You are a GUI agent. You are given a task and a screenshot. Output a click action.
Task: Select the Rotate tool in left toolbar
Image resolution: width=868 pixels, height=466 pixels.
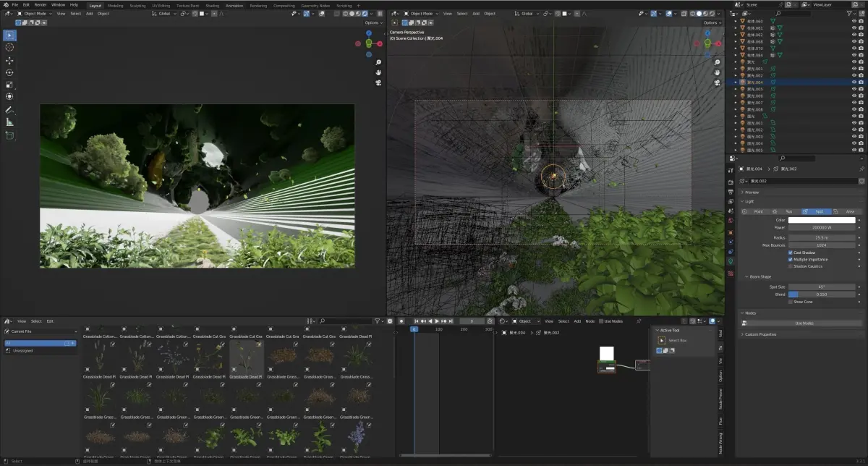[x=9, y=72]
